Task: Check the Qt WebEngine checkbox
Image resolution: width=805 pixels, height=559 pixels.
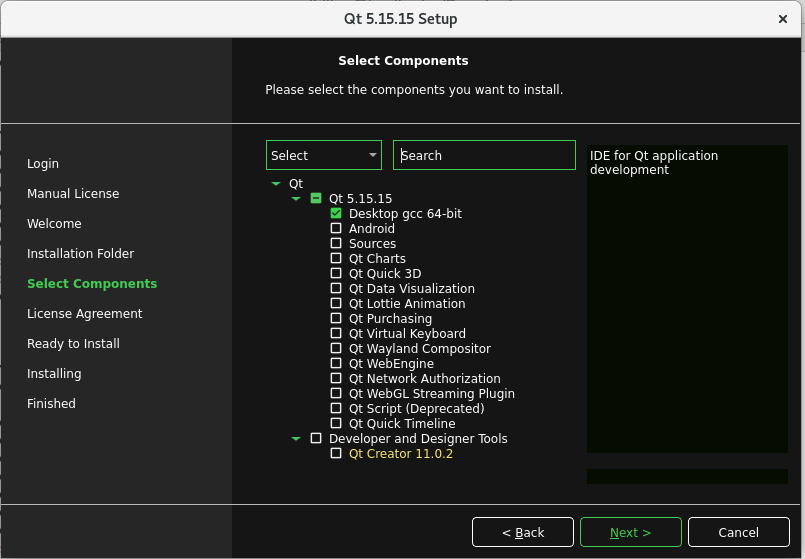Action: (336, 363)
